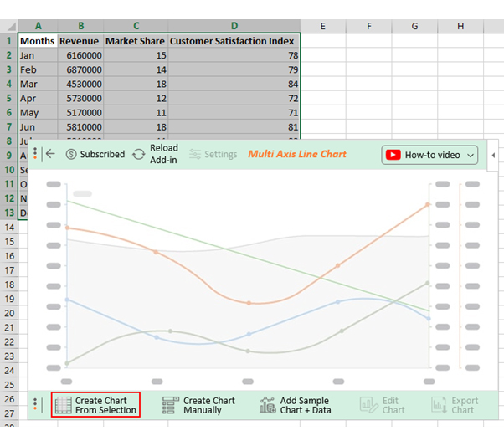Select column F header
Viewport: 504px width, 446px height.
click(369, 26)
